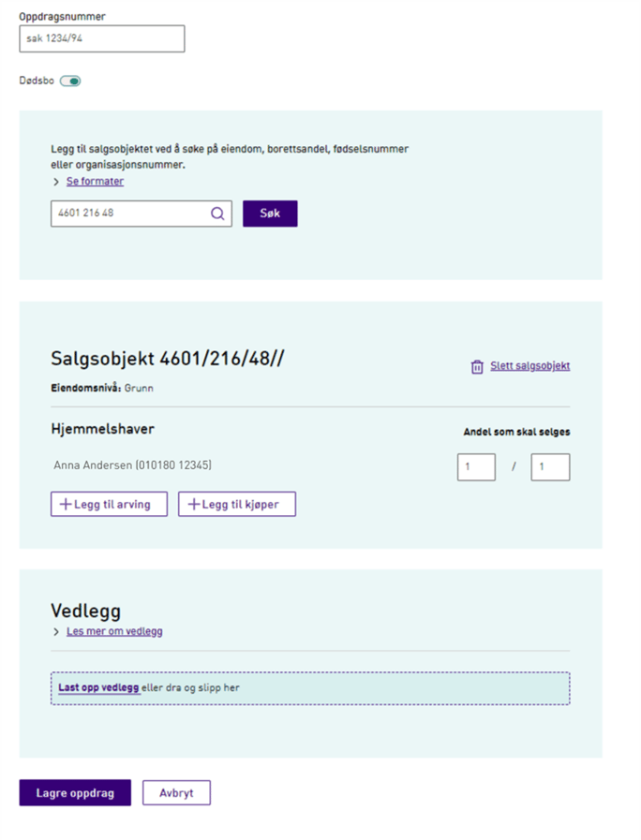
Task: Click the magnifier icon in search field
Action: tap(217, 214)
